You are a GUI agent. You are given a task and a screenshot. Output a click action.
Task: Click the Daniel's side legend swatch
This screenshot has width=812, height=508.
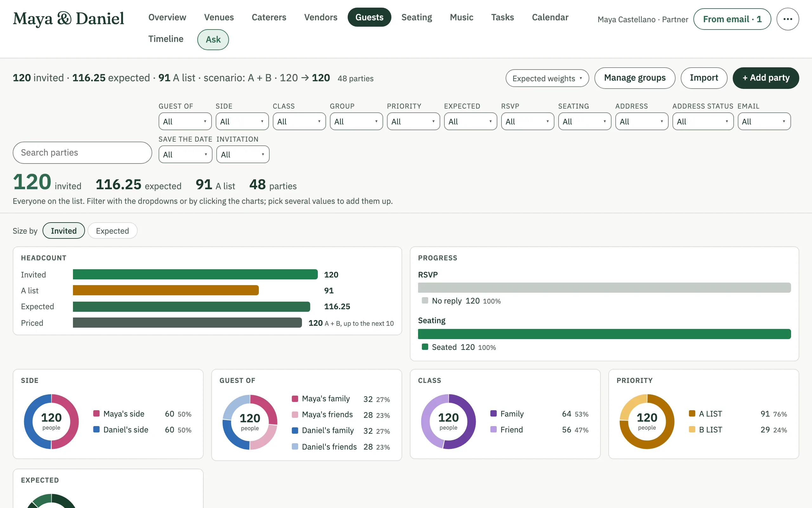pyautogui.click(x=96, y=429)
